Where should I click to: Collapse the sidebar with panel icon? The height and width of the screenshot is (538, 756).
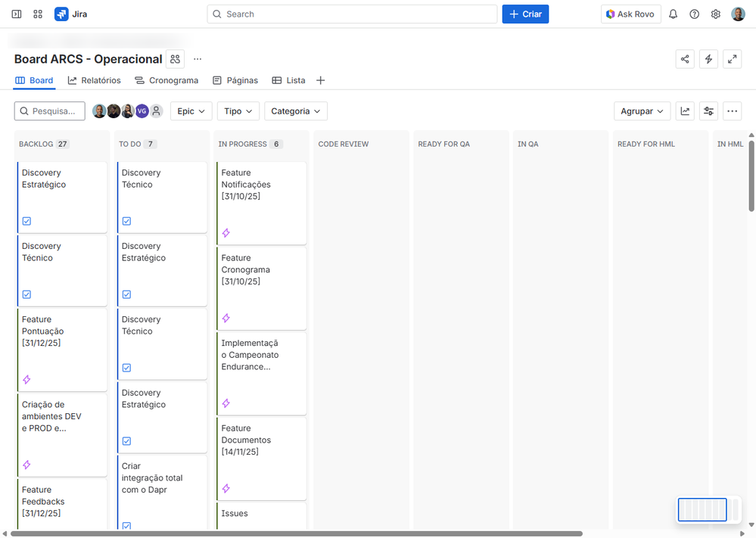[x=16, y=14]
